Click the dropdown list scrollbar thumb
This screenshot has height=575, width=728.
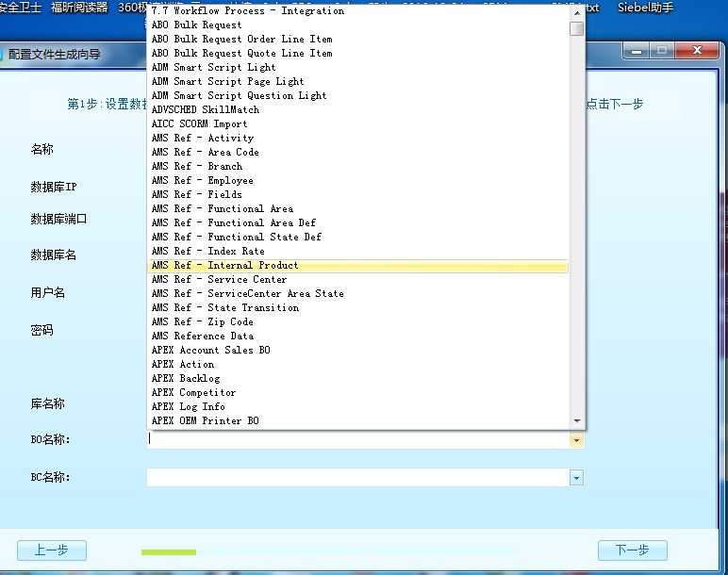[576, 28]
